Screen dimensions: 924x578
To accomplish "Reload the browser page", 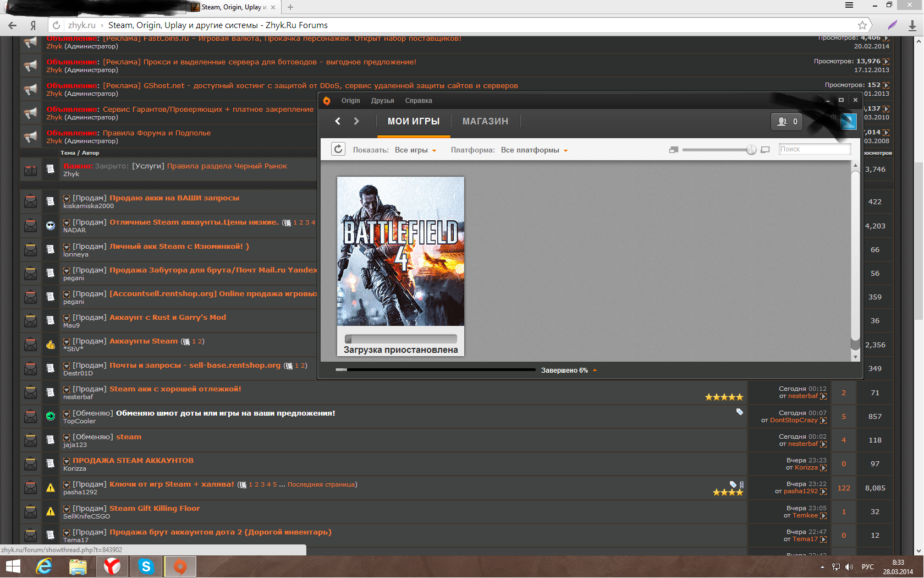I will click(56, 25).
